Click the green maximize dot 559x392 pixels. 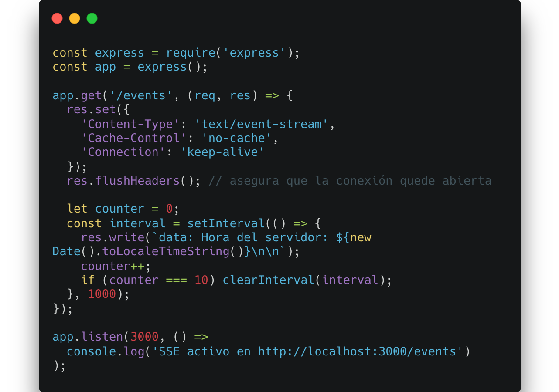(92, 18)
